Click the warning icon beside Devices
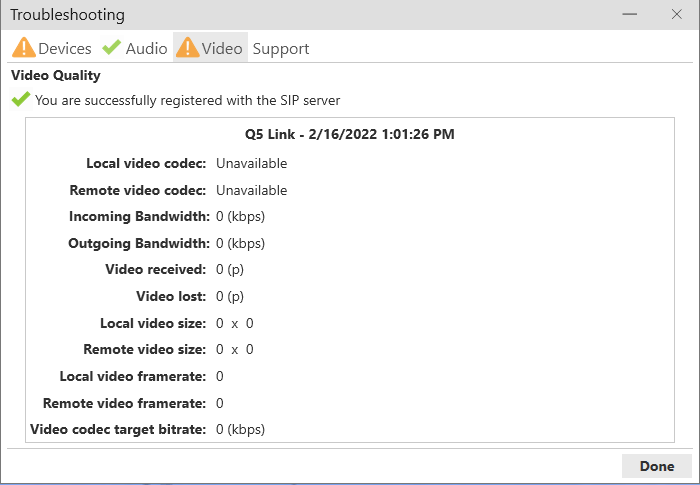This screenshot has height=485, width=700. [23, 48]
